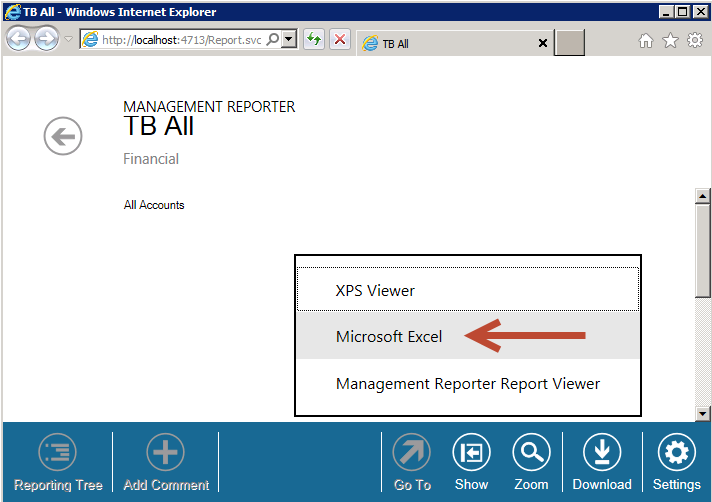This screenshot has height=502, width=712.
Task: Close the TB All tab
Action: [x=543, y=43]
